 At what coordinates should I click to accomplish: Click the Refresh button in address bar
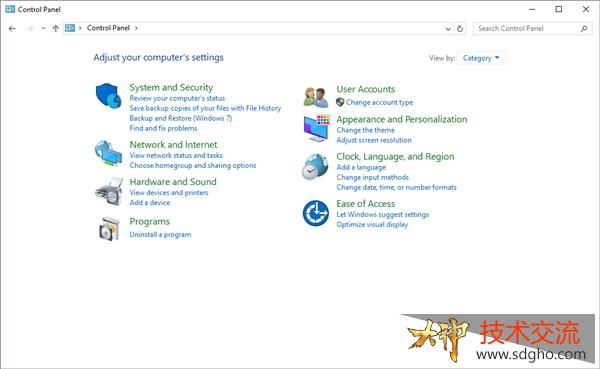(460, 28)
